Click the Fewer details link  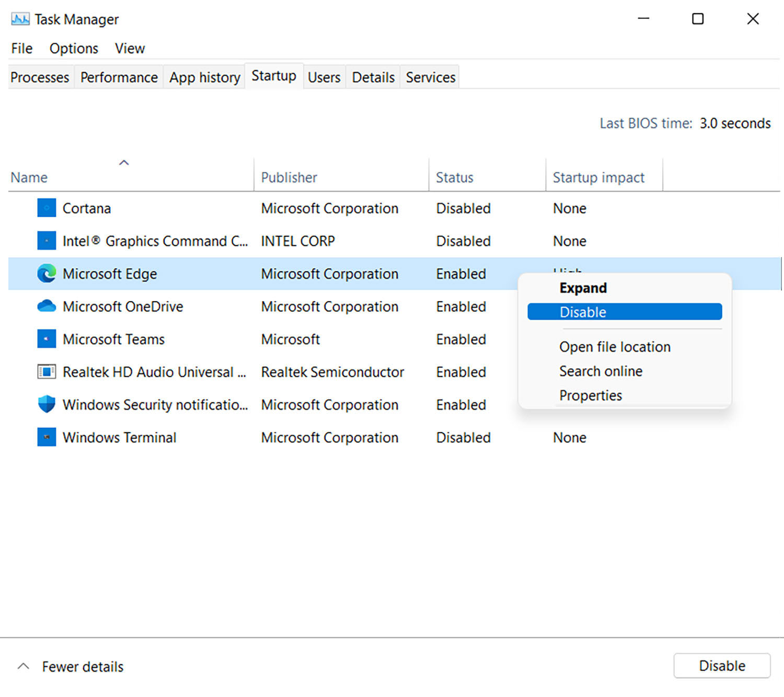click(x=83, y=667)
